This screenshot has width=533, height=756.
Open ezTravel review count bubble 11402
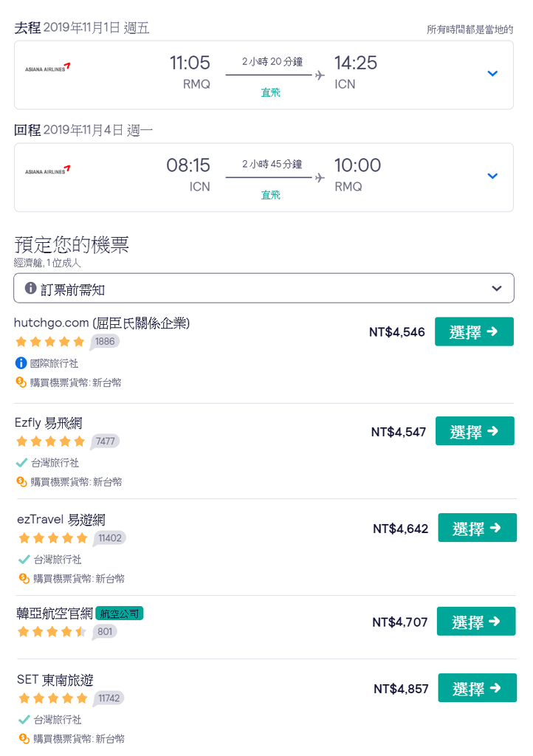coord(109,538)
